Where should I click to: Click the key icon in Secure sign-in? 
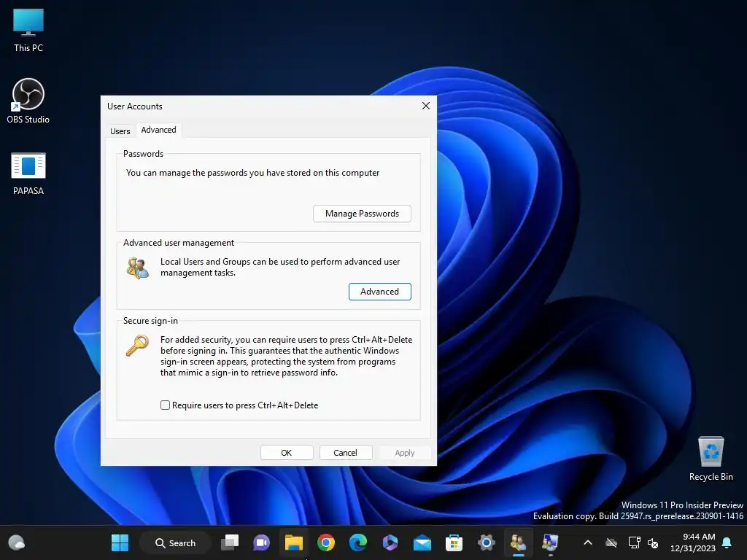pos(137,345)
